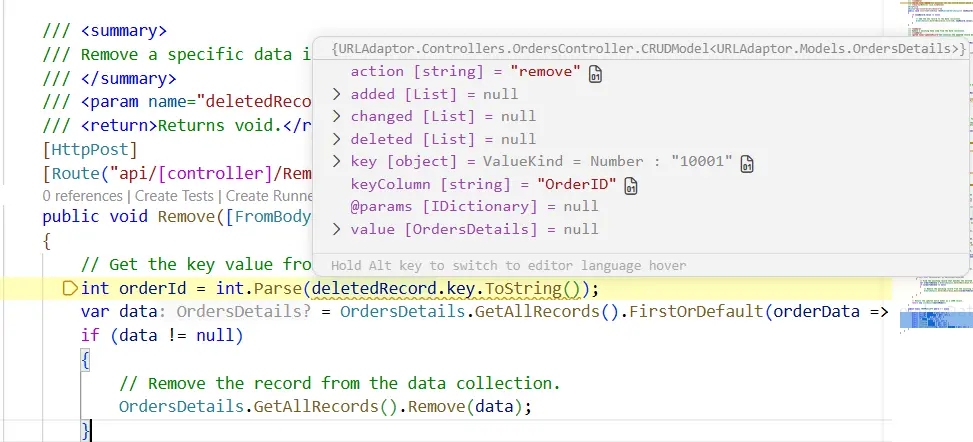Viewport: 973px width, 442px height.
Task: Select the action [string] row in hover
Action: 476,72
